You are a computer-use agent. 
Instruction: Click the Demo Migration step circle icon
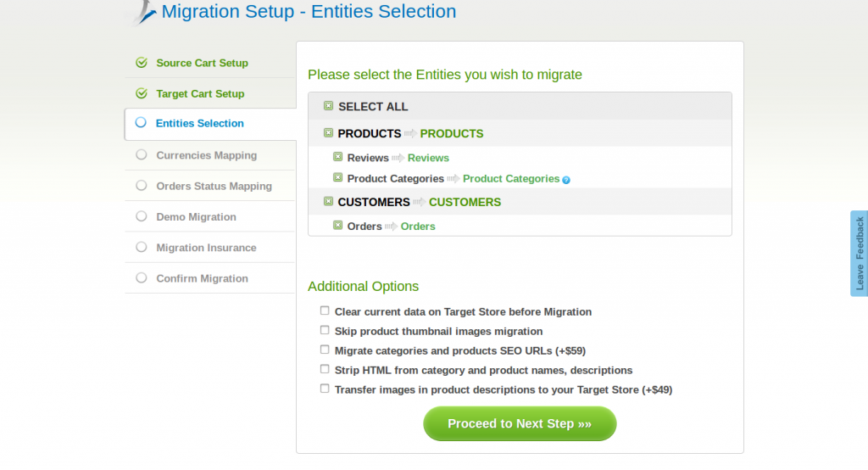coord(142,216)
